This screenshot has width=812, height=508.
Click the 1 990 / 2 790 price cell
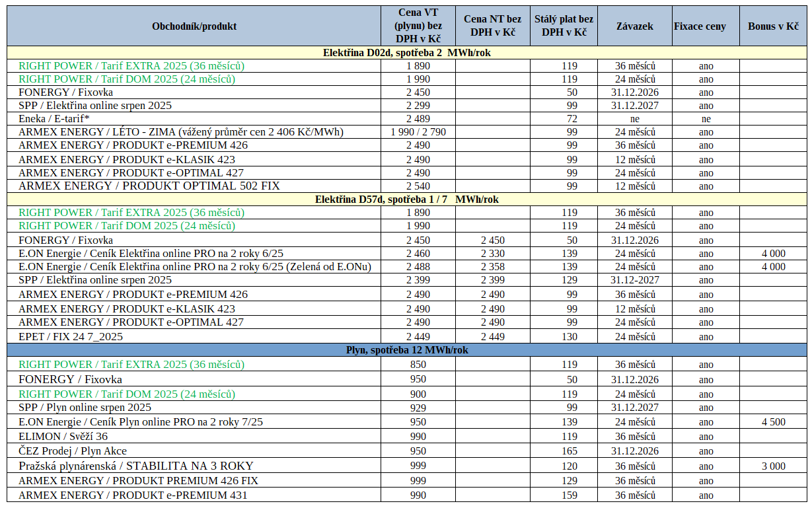(x=418, y=132)
